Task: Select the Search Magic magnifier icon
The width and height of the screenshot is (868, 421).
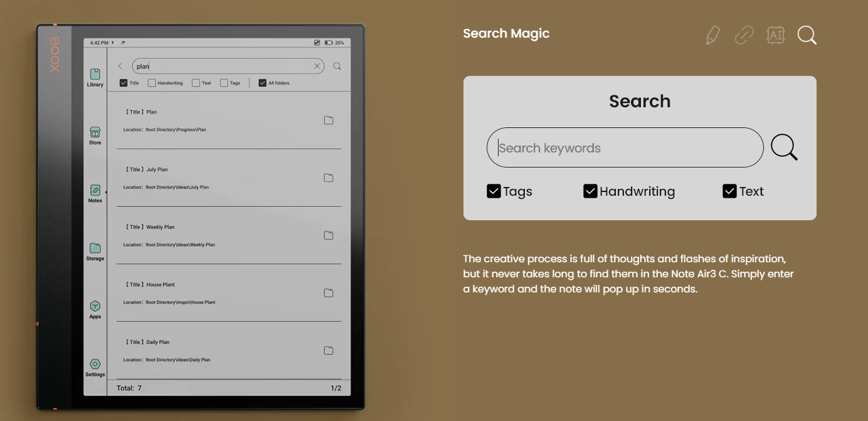Action: (807, 35)
